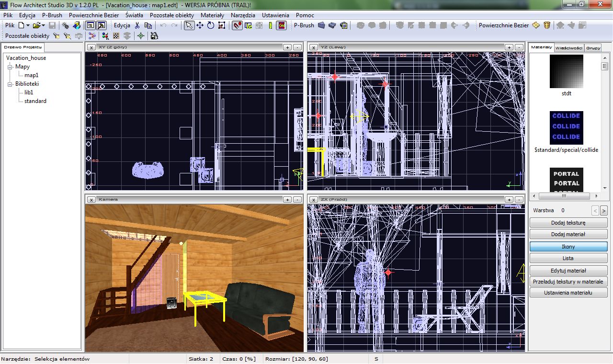Switch materials to Lista view
This screenshot has height=364, width=613.
pos(568,258)
